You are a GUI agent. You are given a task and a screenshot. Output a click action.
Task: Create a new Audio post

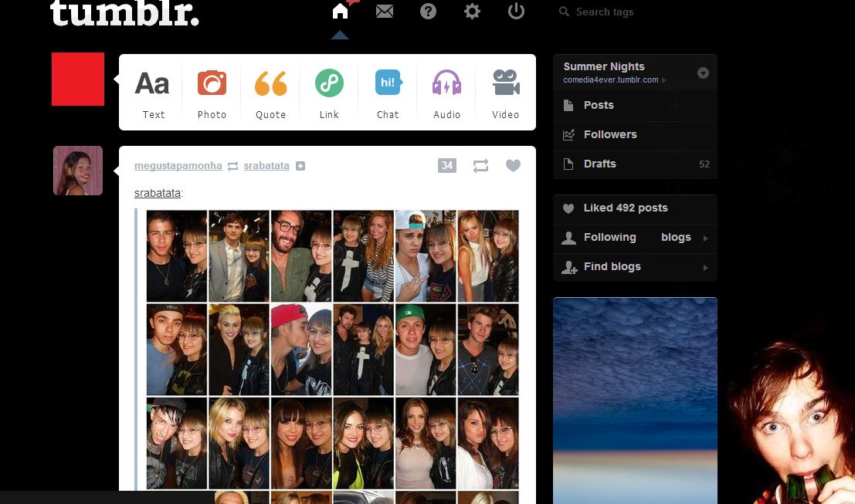[x=447, y=93]
